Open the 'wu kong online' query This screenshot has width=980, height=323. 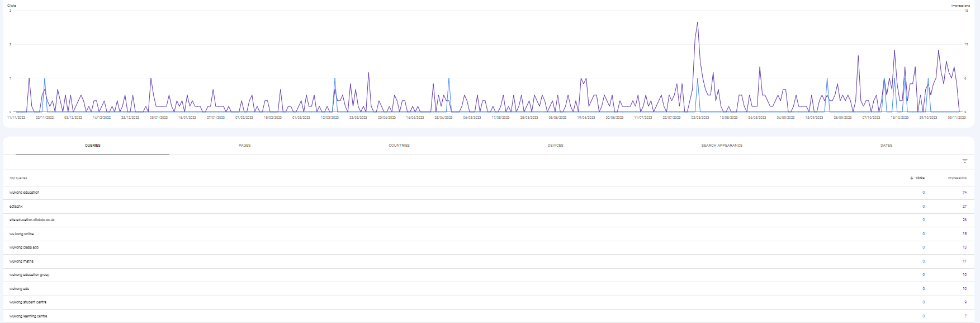tap(22, 234)
